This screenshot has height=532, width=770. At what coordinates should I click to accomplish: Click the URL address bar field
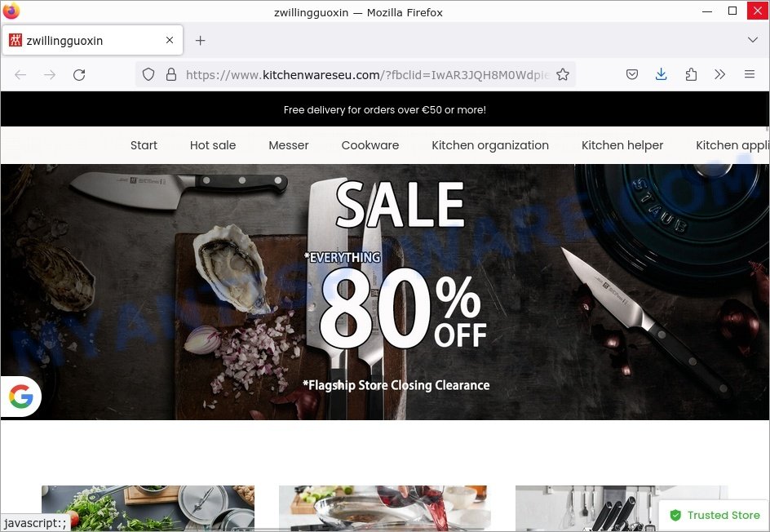tap(367, 75)
